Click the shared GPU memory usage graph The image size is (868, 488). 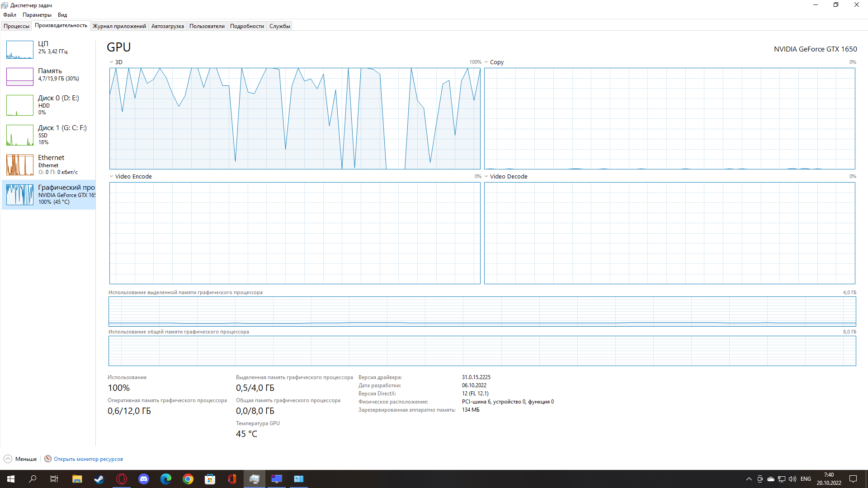pyautogui.click(x=482, y=351)
